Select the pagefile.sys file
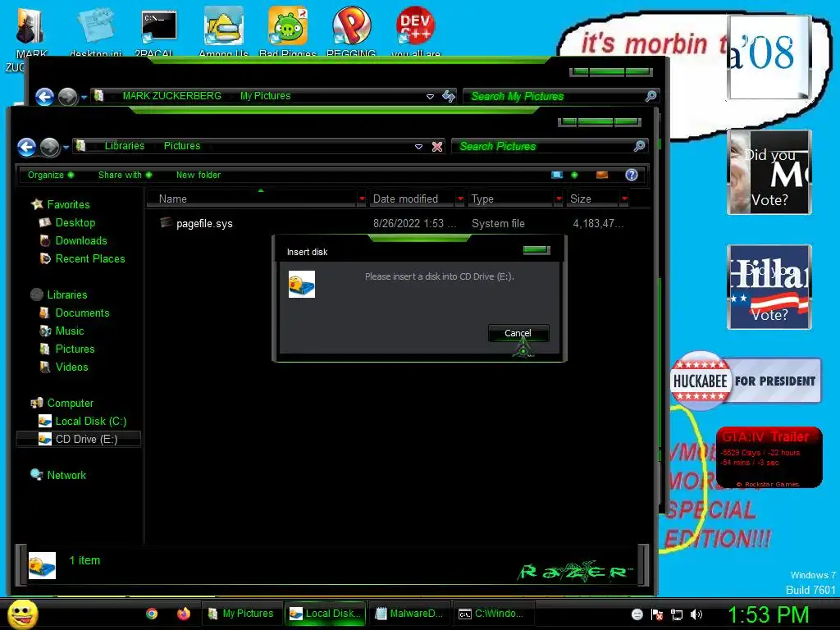Image resolution: width=840 pixels, height=630 pixels. 204,223
